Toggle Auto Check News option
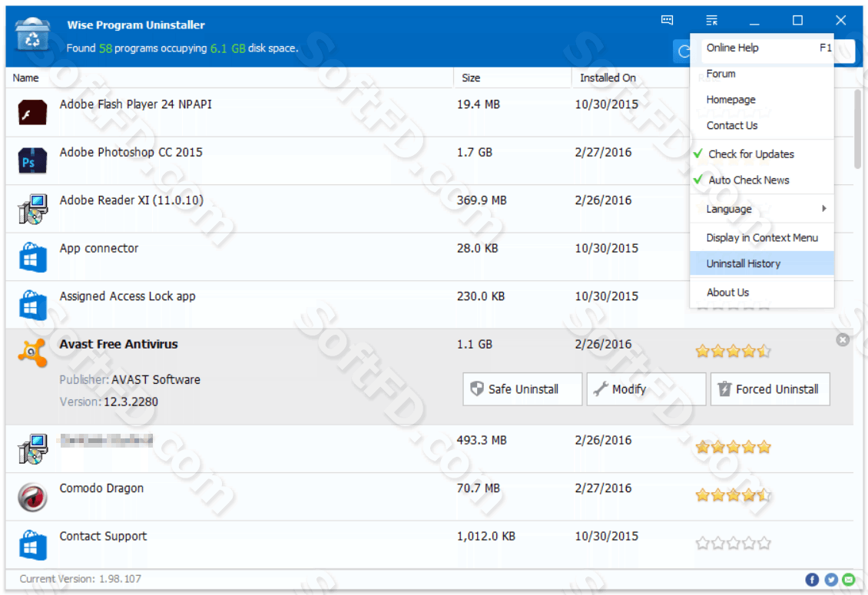 (762, 180)
